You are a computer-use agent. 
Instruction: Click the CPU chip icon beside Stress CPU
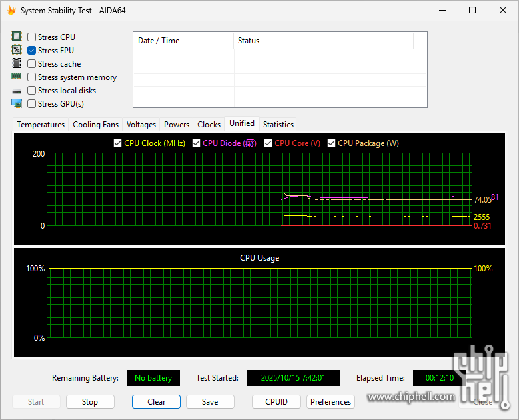coord(17,37)
